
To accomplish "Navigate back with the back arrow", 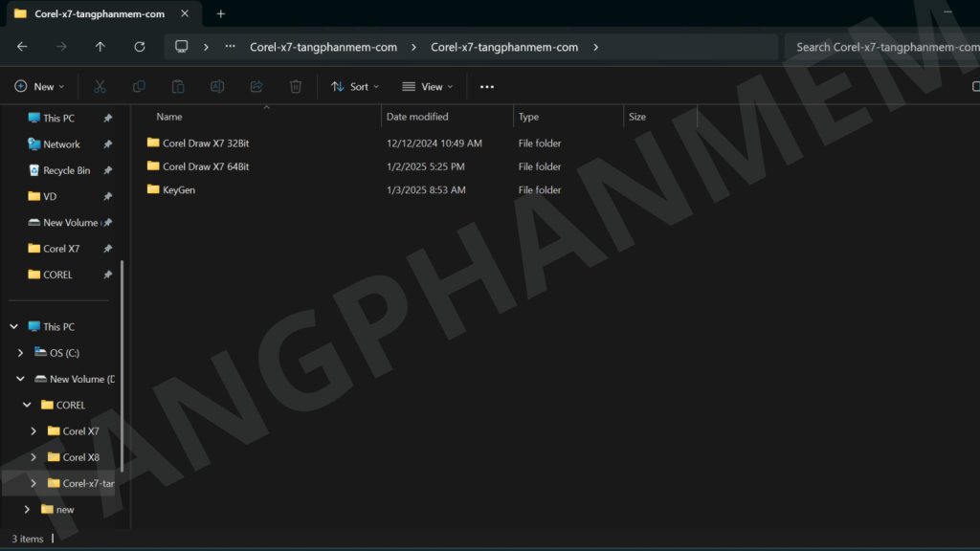I will (22, 47).
